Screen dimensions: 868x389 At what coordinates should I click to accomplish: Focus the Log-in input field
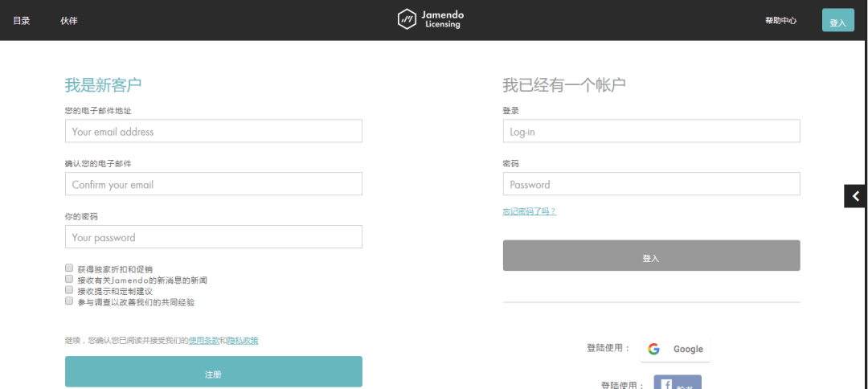coord(652,131)
